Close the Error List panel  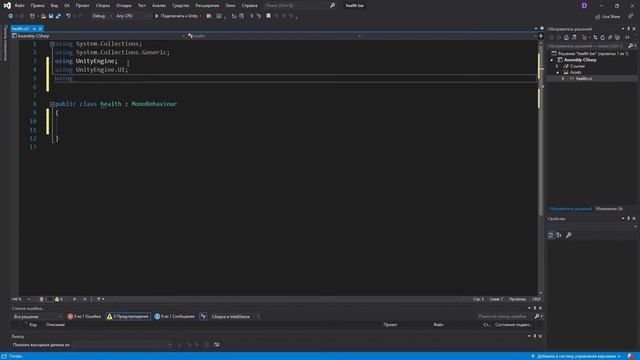pyautogui.click(x=540, y=308)
